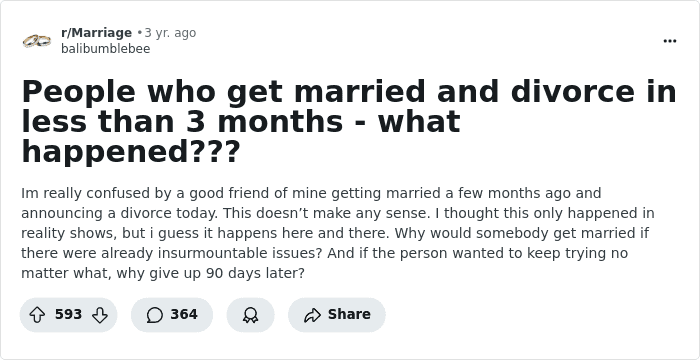Open the 364 comments button

172,315
